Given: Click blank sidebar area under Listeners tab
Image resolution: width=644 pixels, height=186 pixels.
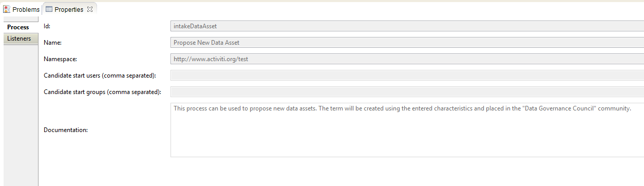Looking at the screenshot, I should tap(21, 113).
